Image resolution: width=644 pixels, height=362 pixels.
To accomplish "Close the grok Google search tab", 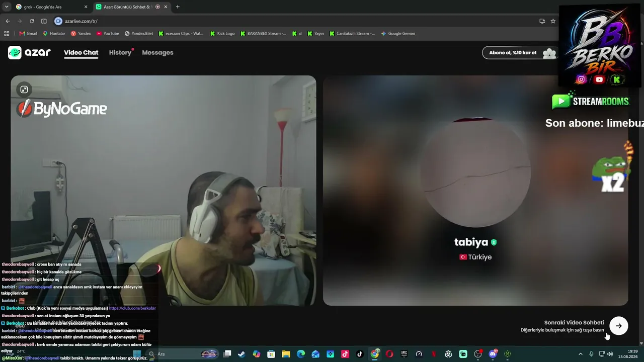I will click(86, 7).
